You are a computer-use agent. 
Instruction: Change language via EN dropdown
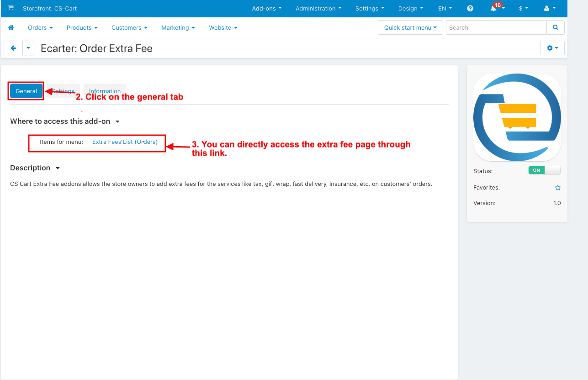(445, 9)
